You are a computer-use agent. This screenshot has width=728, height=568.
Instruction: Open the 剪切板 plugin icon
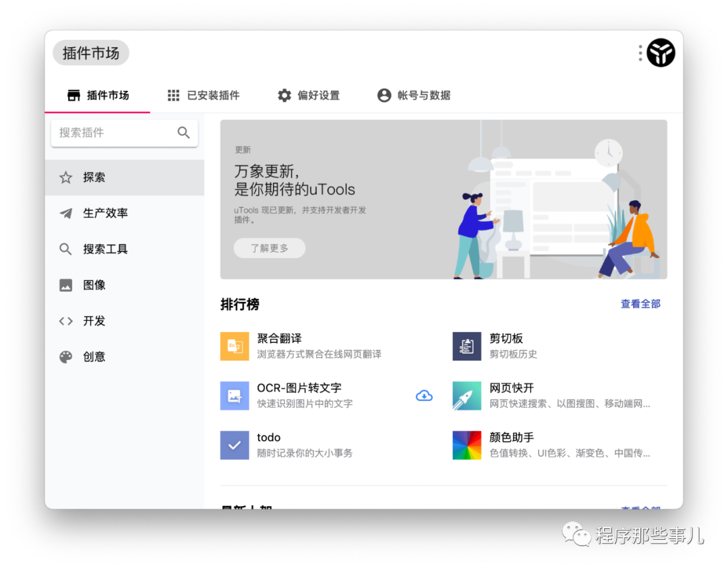tap(466, 346)
